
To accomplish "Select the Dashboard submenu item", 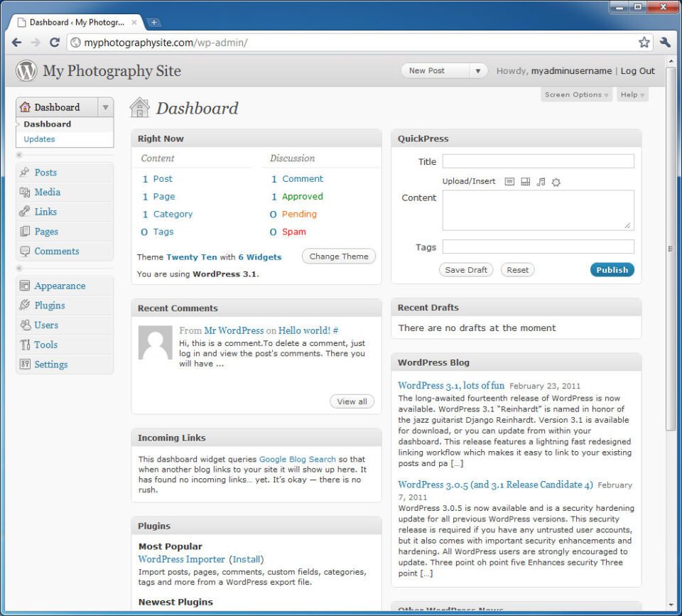I will coord(48,124).
